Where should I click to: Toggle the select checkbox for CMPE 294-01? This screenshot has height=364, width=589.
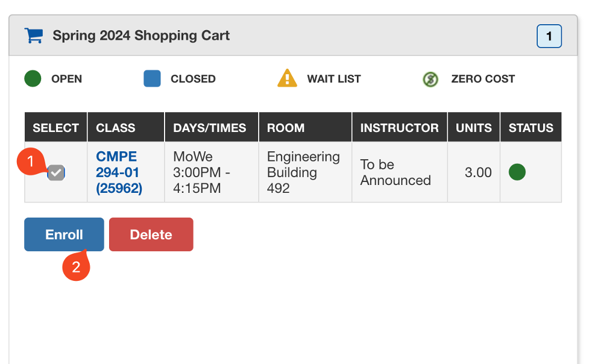57,173
